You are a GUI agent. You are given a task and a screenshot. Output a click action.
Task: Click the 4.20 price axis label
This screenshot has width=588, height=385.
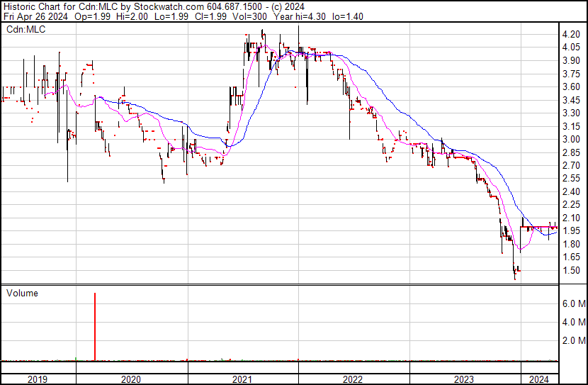[x=571, y=34]
